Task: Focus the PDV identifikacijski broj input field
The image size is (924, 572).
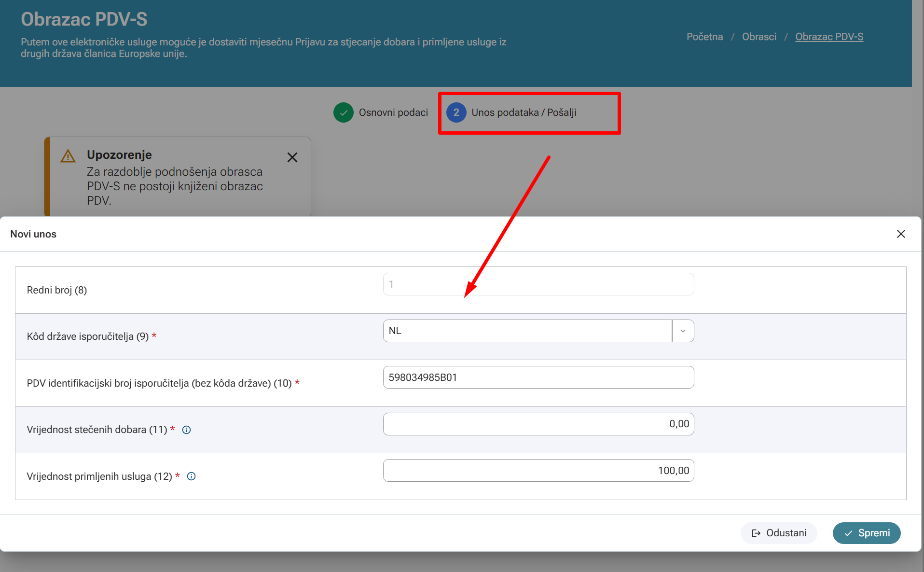Action: (x=538, y=377)
